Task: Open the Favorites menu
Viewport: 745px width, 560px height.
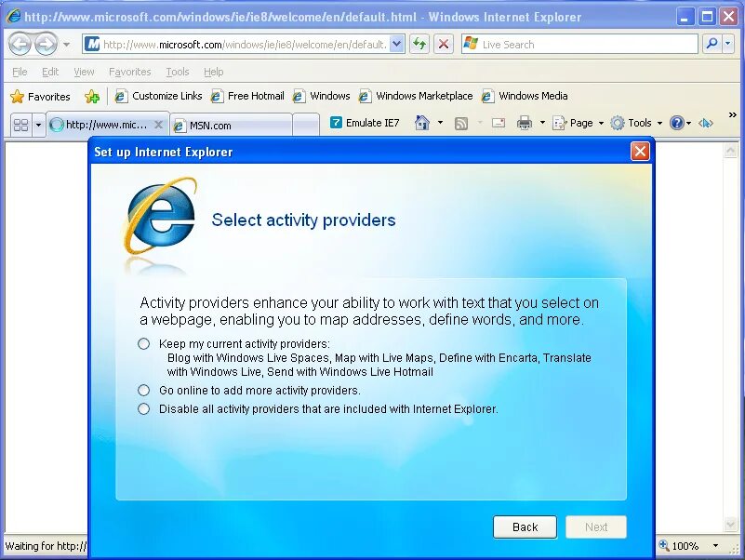Action: tap(129, 72)
